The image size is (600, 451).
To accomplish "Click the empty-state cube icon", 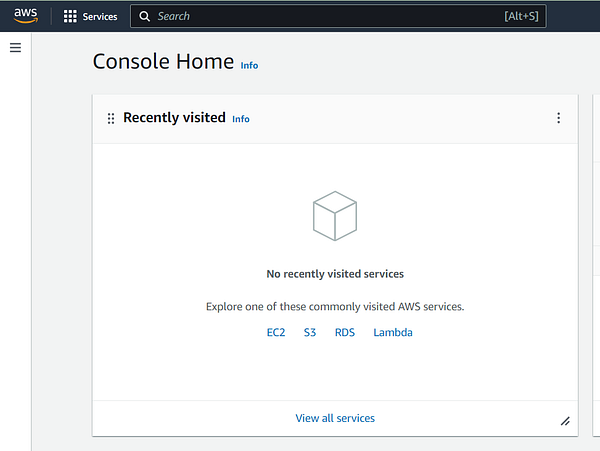I will click(x=334, y=216).
